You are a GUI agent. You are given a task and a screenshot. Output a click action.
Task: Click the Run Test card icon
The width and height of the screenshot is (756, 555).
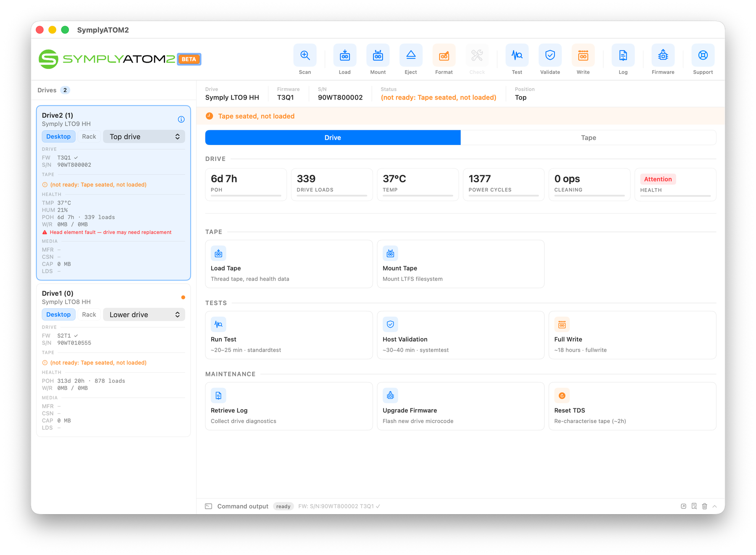tap(218, 324)
